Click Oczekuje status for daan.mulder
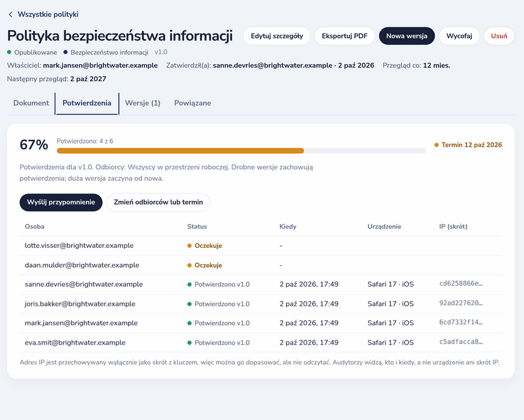The image size is (524, 420). click(x=205, y=265)
